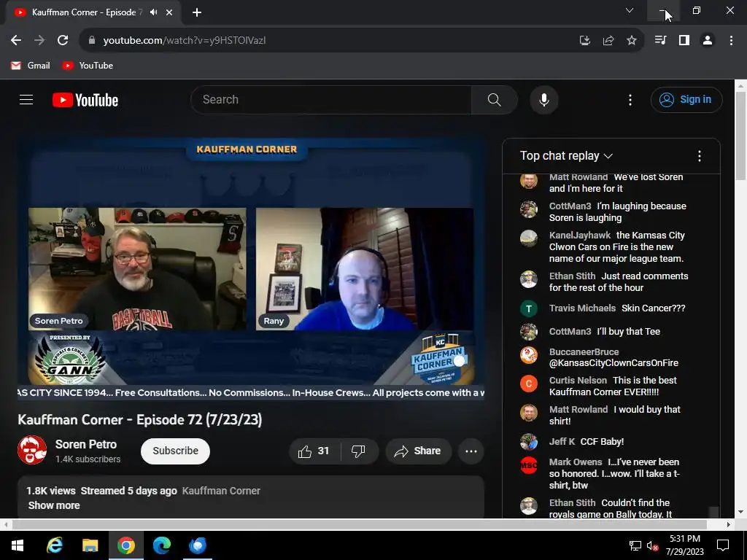The width and height of the screenshot is (747, 560).
Task: Open Gmail bookmark
Action: 31,66
